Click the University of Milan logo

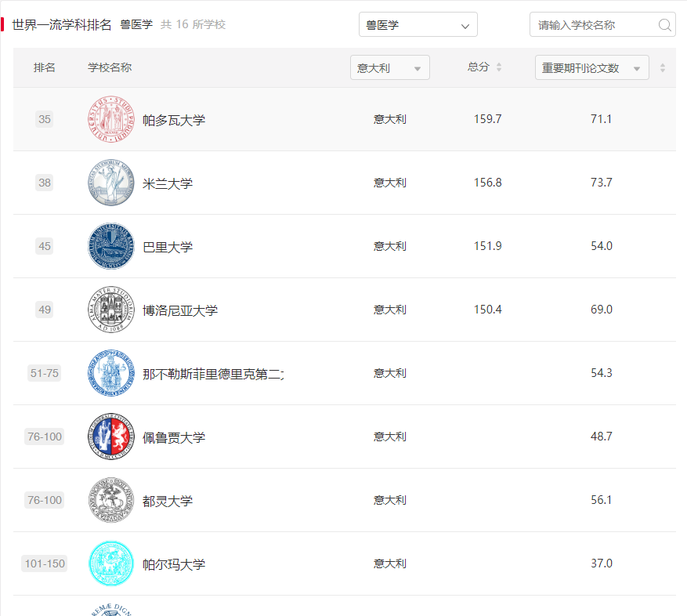(x=111, y=183)
